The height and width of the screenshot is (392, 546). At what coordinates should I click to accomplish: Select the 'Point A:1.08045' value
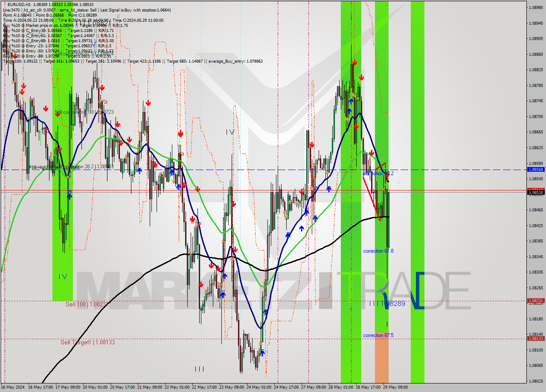(x=17, y=15)
